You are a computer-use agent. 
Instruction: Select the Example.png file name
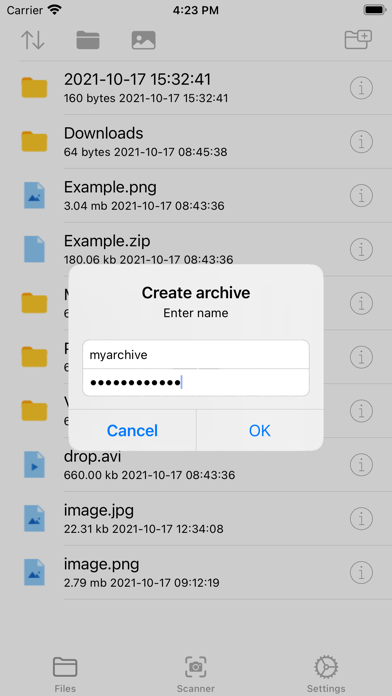(x=110, y=187)
